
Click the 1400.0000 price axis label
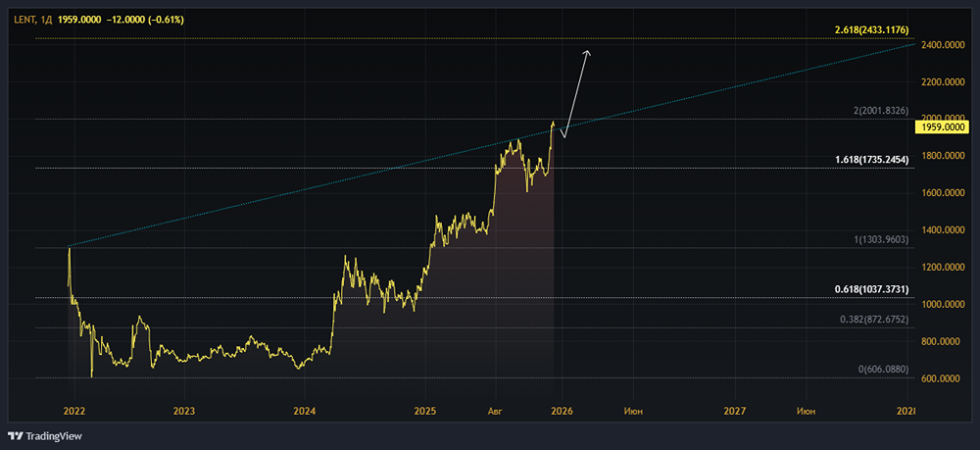[941, 230]
